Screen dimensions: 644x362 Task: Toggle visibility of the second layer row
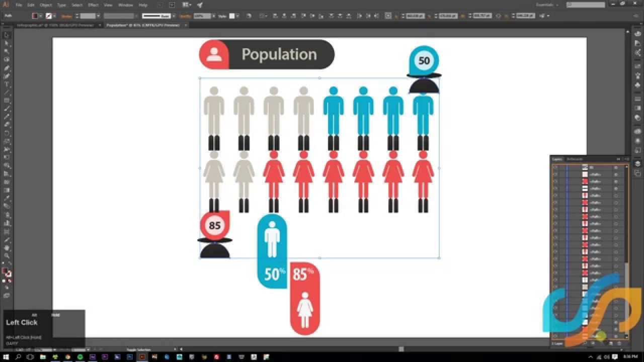(556, 174)
